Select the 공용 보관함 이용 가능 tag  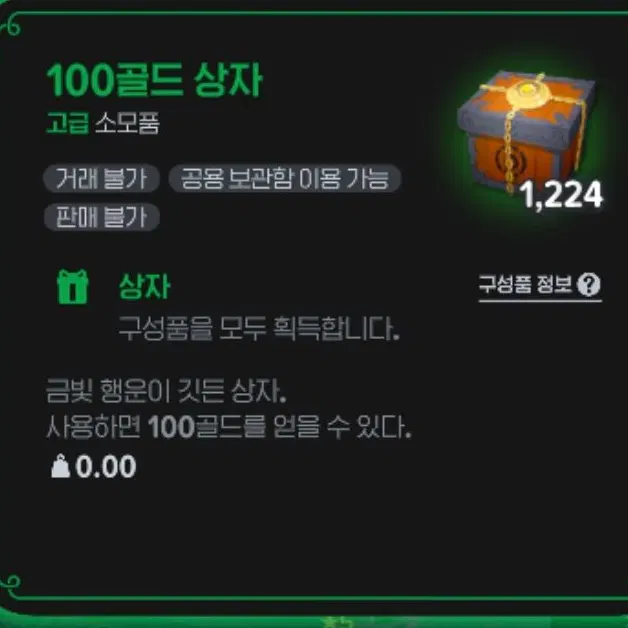click(x=285, y=178)
